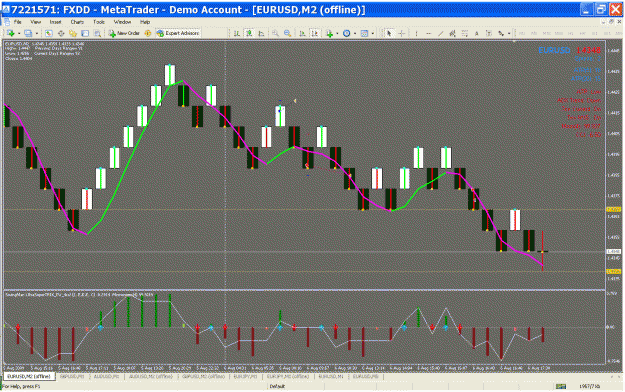Switch to AUDUSD,M1 chart tab
The width and height of the screenshot is (625, 392).
[x=106, y=376]
